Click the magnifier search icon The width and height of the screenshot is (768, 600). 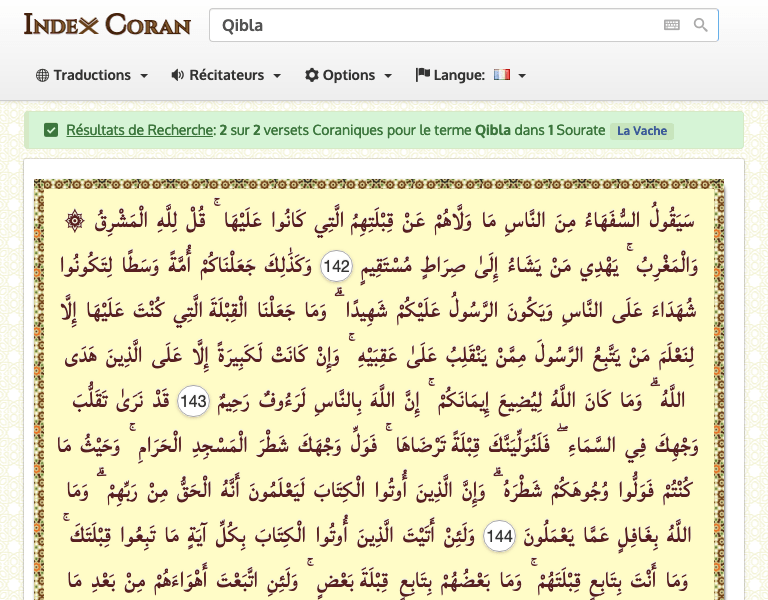[700, 25]
